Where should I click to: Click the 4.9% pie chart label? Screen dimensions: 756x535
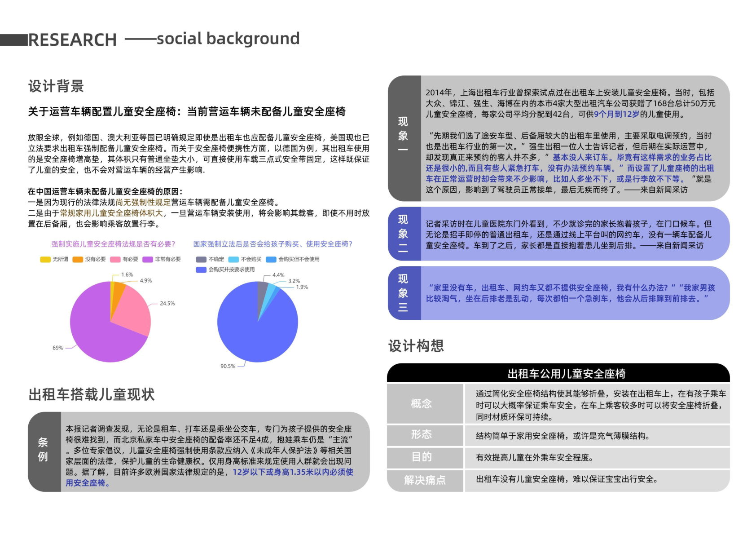point(146,281)
